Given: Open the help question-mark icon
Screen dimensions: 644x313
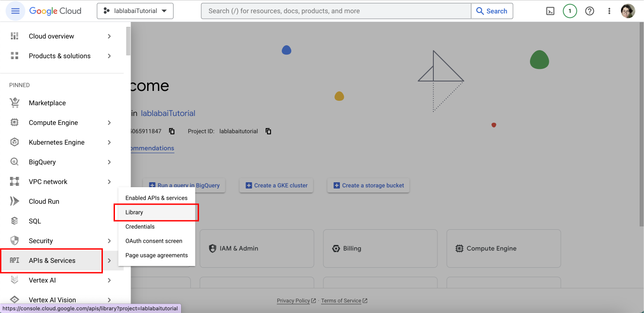Looking at the screenshot, I should [590, 11].
